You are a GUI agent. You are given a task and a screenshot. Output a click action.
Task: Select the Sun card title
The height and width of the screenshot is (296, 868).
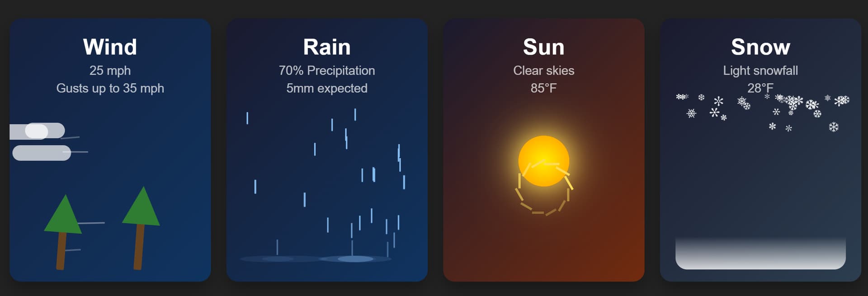click(x=544, y=47)
